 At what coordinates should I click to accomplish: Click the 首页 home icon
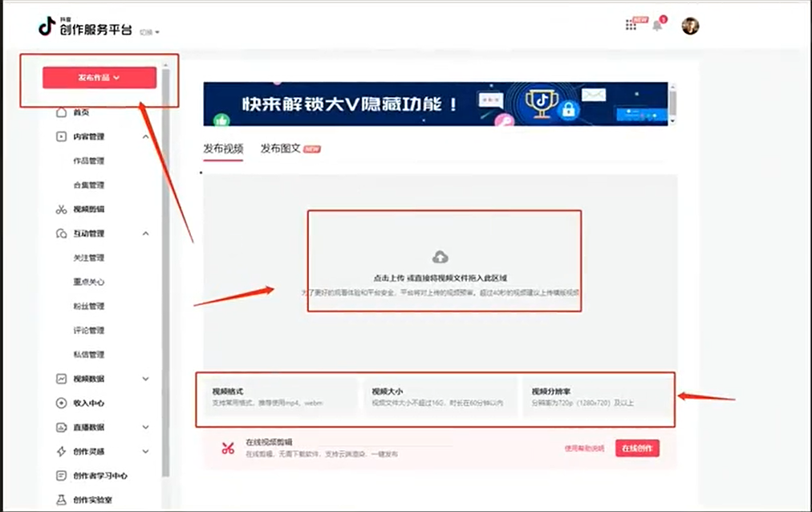pyautogui.click(x=61, y=112)
